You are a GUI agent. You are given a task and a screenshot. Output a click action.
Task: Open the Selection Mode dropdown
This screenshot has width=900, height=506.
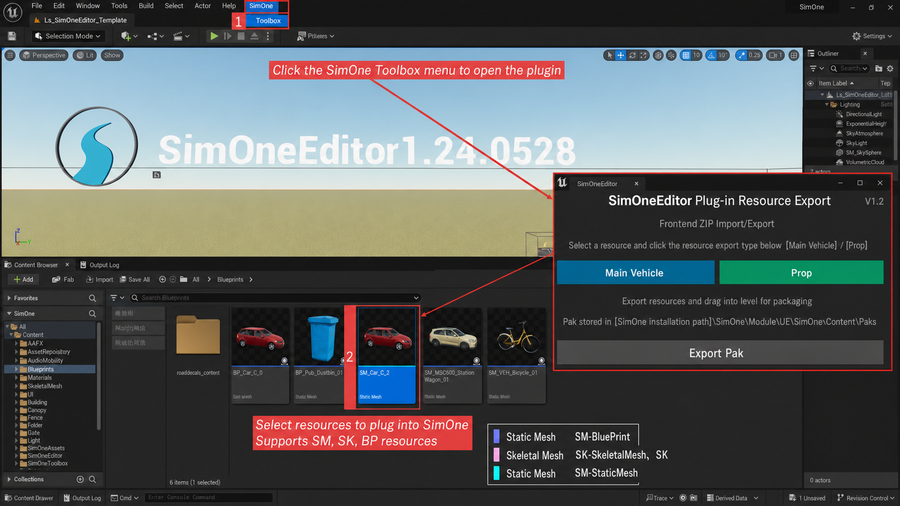coord(67,36)
